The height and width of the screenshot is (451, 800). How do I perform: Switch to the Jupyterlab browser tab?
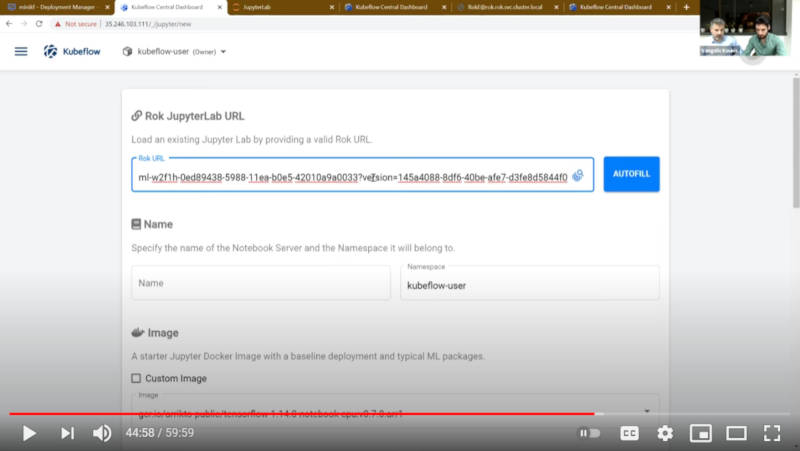(x=283, y=7)
